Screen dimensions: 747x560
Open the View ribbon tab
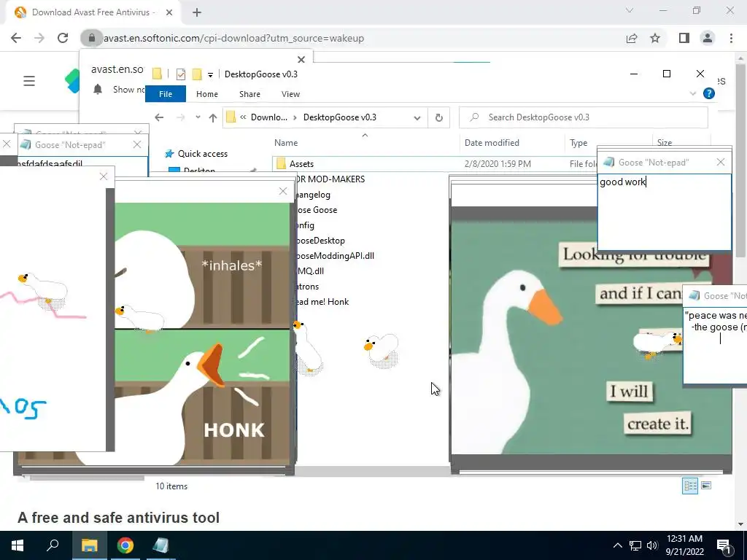tap(290, 94)
